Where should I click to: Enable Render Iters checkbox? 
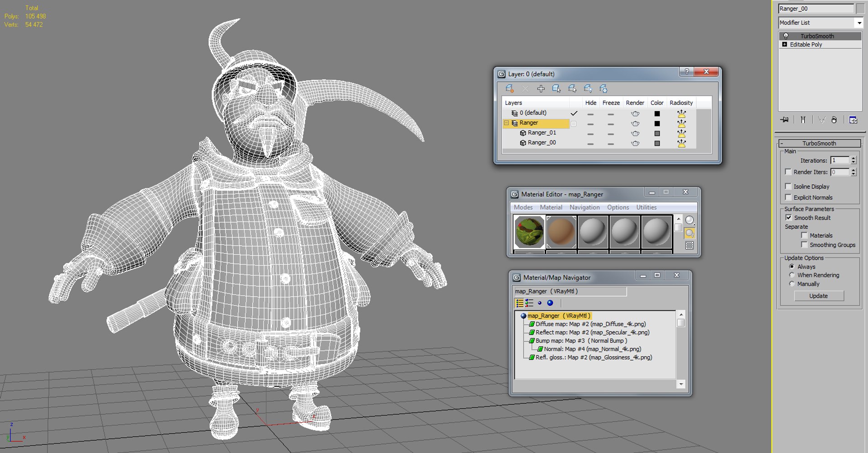(x=788, y=172)
